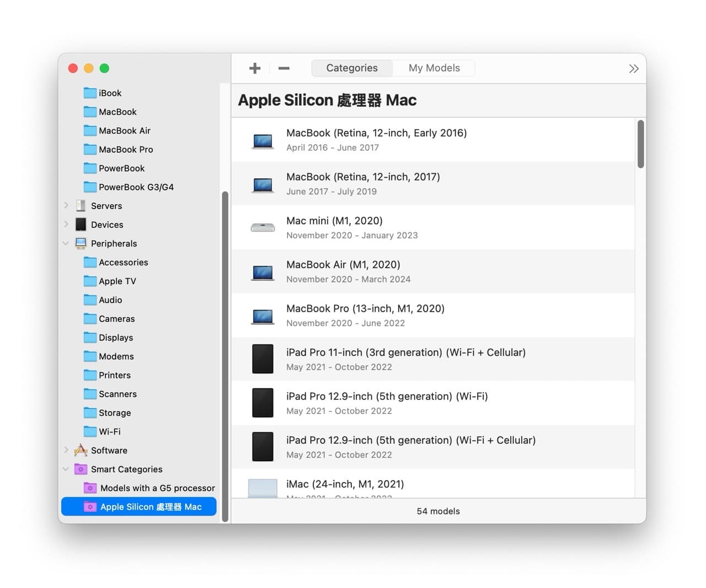The image size is (706, 588).
Task: Click the model list vertical scrollbar
Action: click(640, 144)
